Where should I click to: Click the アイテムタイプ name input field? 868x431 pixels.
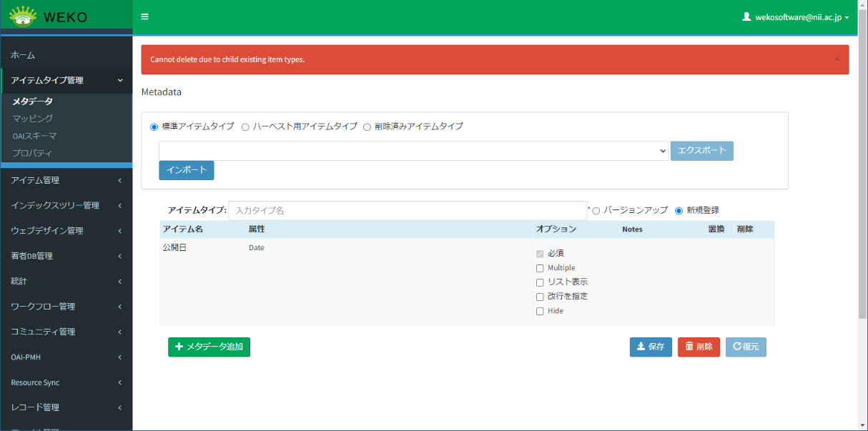point(408,210)
